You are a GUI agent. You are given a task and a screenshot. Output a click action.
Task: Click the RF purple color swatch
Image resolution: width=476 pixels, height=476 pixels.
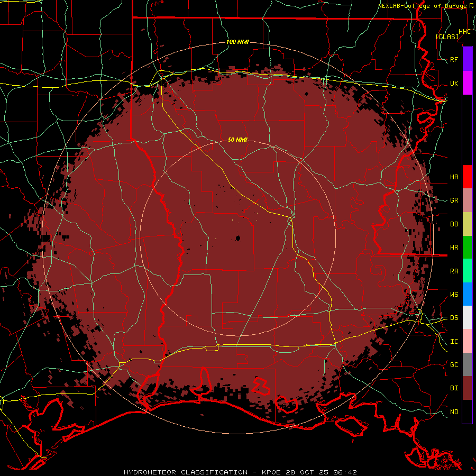[467, 59]
